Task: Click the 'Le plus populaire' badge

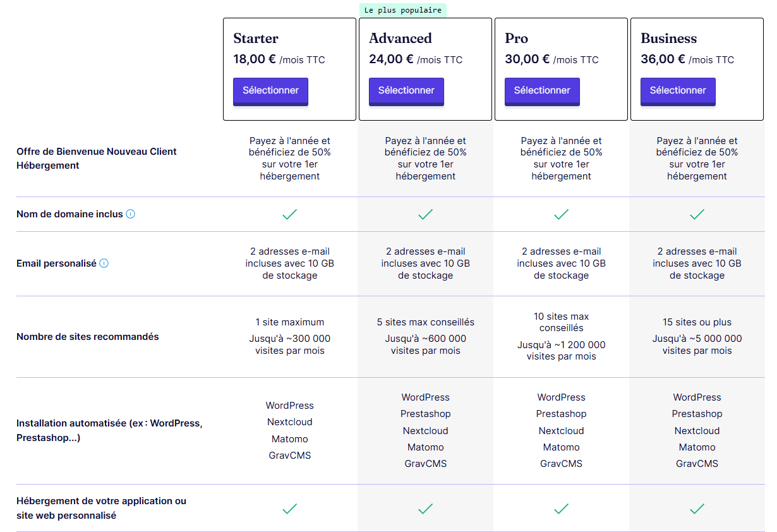Action: (403, 10)
